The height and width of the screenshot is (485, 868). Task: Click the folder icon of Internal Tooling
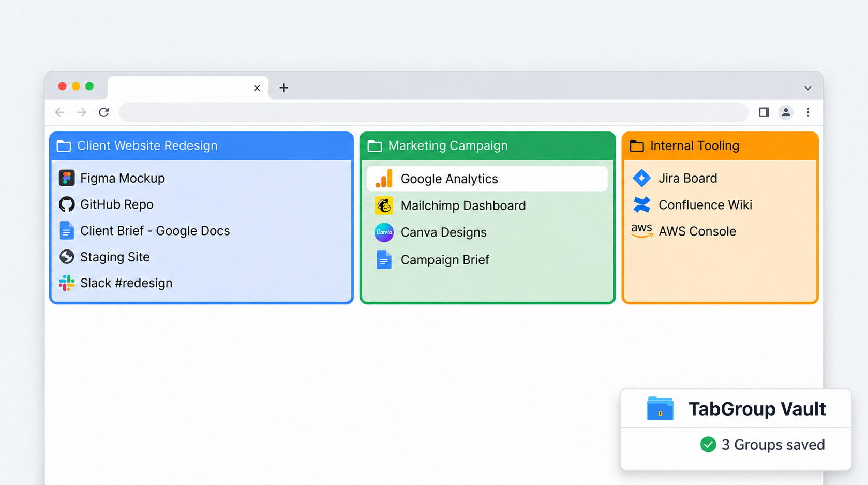(637, 146)
